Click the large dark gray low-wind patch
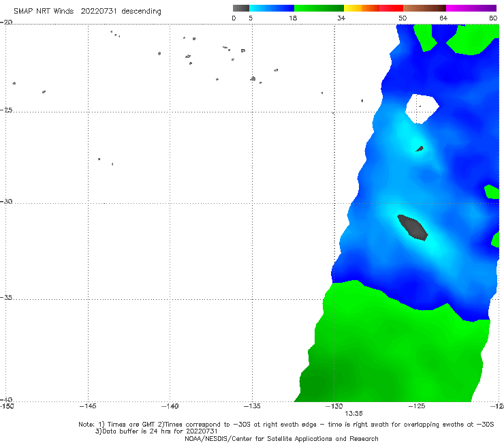504x443 pixels. [413, 227]
